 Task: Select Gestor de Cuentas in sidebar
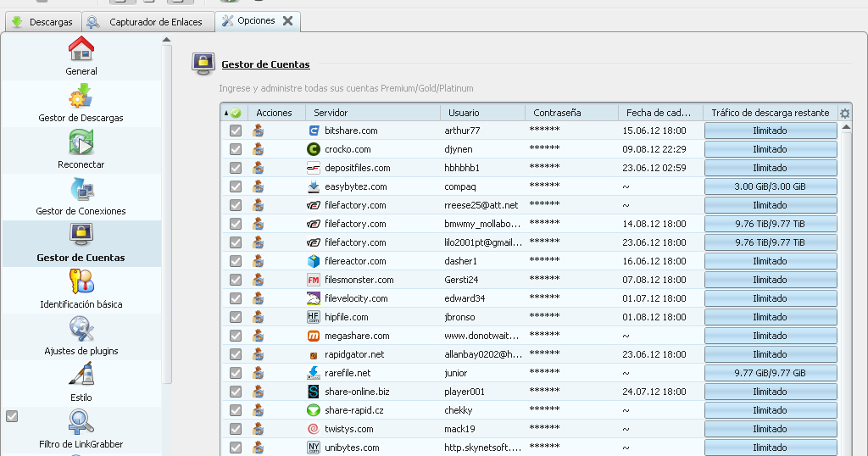[81, 243]
